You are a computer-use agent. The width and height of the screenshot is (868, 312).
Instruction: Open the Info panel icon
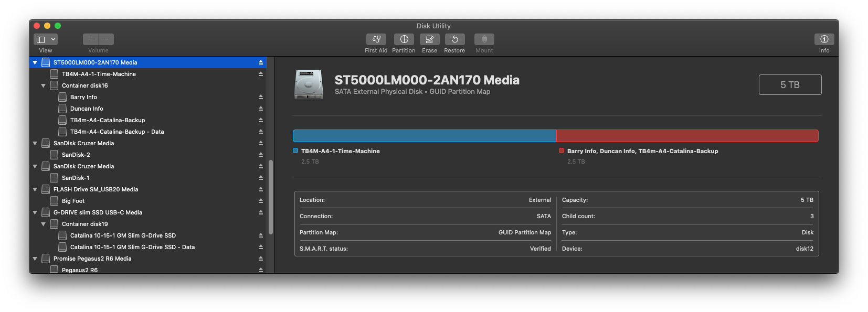coord(824,39)
